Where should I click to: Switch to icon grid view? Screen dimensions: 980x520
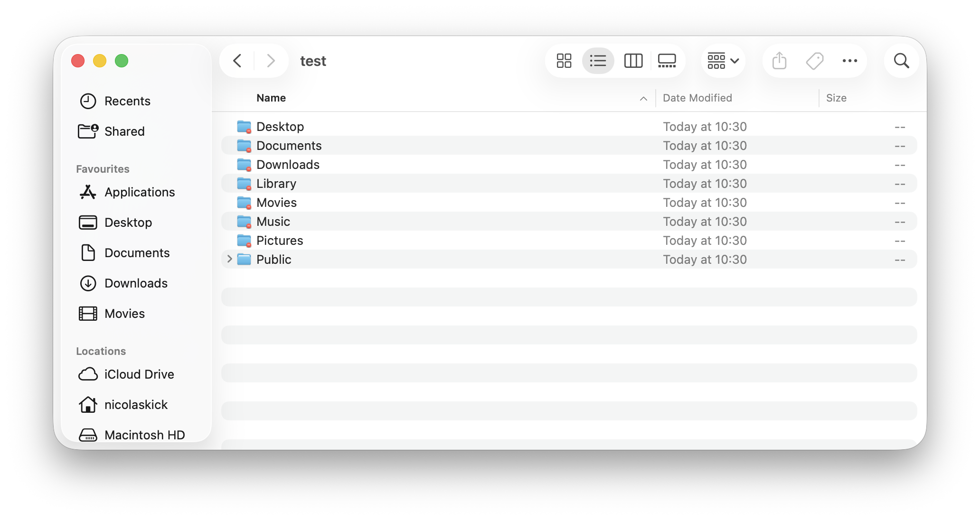pos(564,61)
